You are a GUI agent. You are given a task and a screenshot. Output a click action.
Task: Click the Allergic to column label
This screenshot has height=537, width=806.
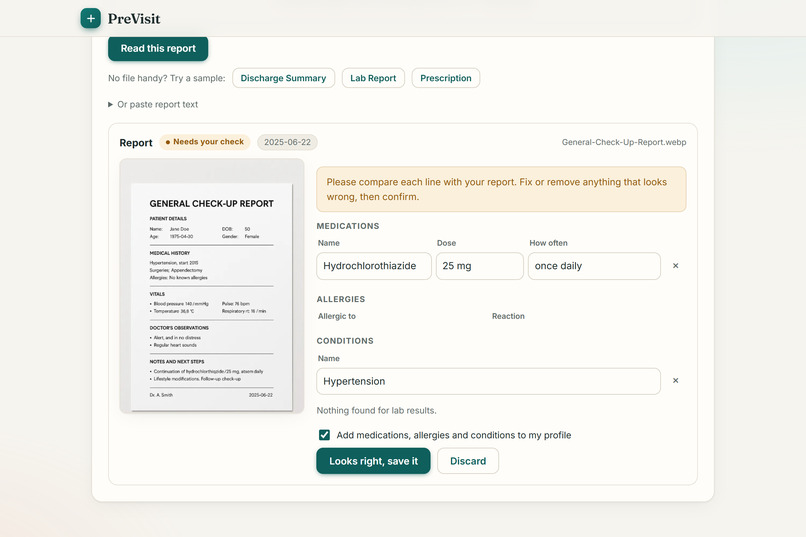point(337,316)
